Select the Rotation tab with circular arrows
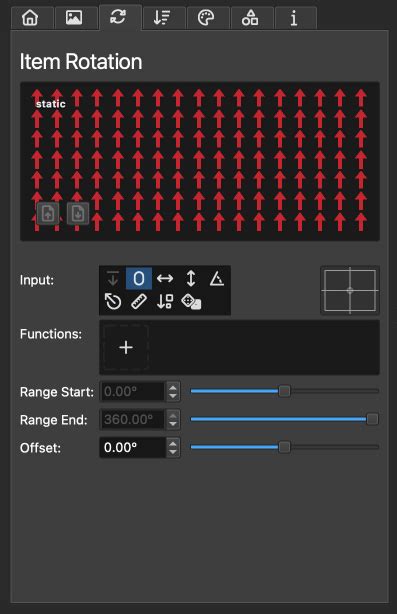 click(118, 17)
